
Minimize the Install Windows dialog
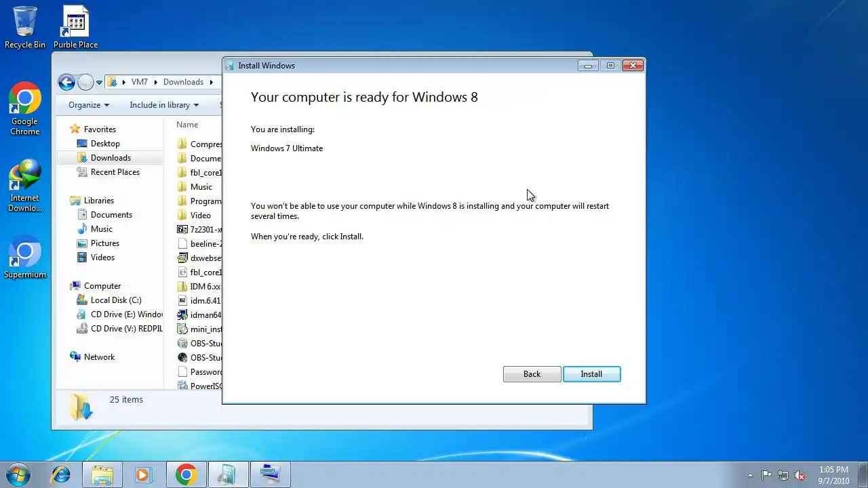[588, 66]
